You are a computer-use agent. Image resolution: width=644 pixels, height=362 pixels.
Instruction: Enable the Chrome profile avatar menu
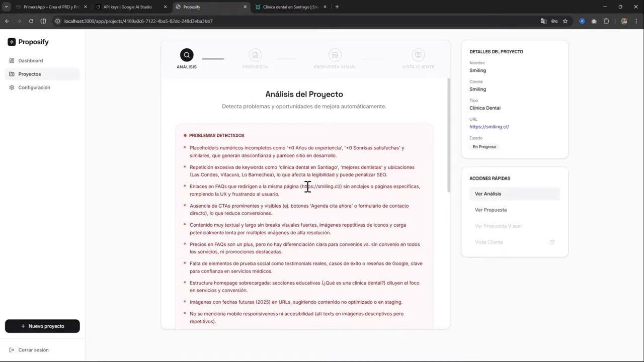(x=624, y=21)
